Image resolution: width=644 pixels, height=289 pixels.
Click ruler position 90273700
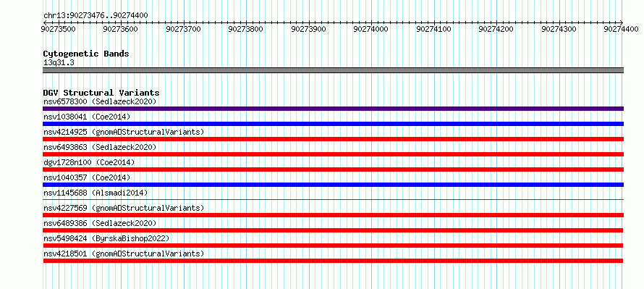pyautogui.click(x=183, y=29)
